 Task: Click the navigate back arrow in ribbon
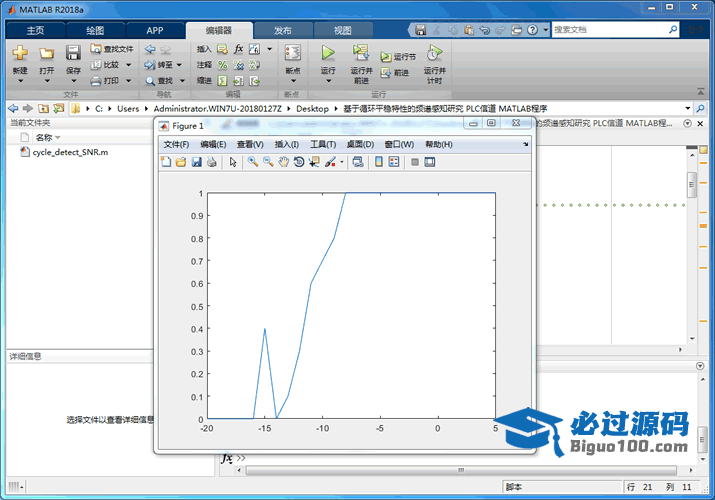click(150, 49)
